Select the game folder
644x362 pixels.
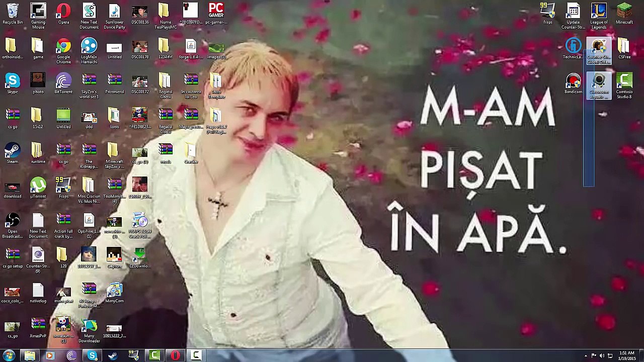coord(38,49)
